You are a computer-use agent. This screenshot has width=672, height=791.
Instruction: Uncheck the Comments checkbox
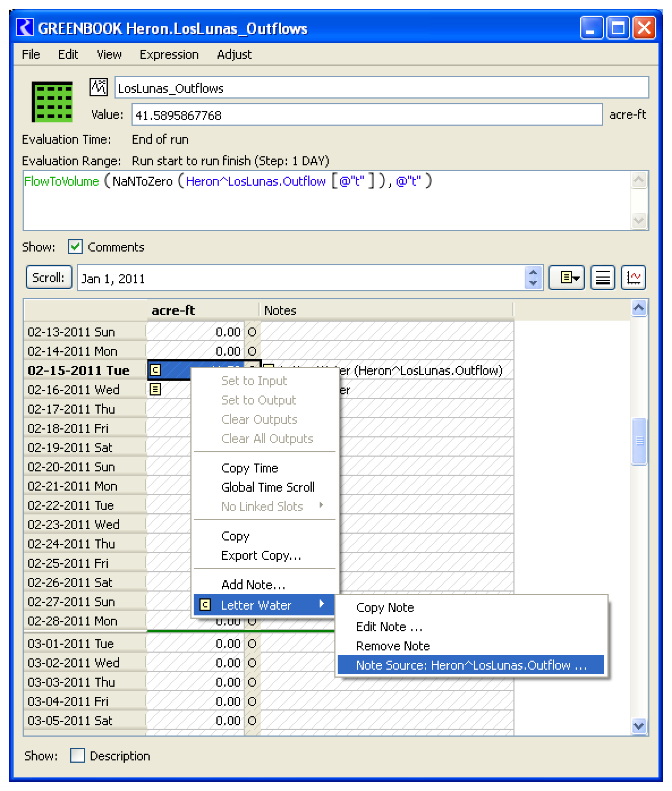tap(75, 247)
